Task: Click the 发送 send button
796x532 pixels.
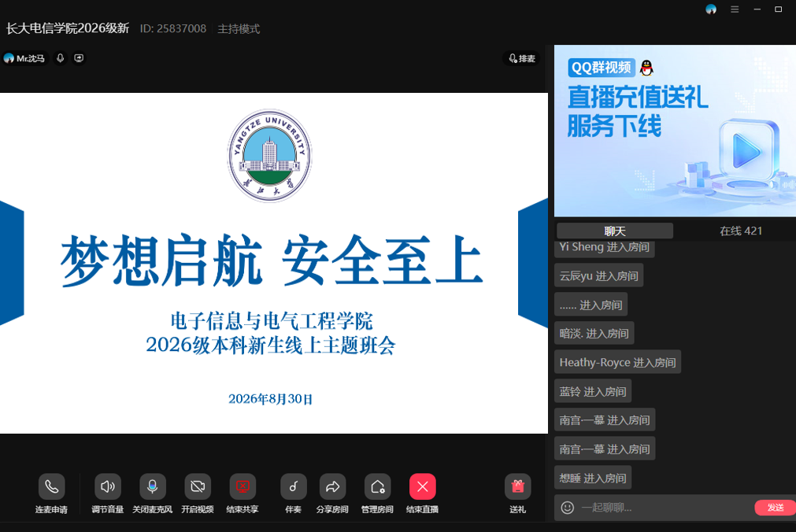Action: coord(776,507)
